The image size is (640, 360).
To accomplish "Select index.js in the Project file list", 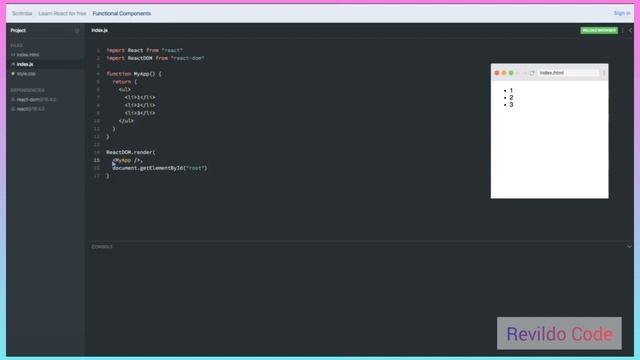I will (25, 64).
